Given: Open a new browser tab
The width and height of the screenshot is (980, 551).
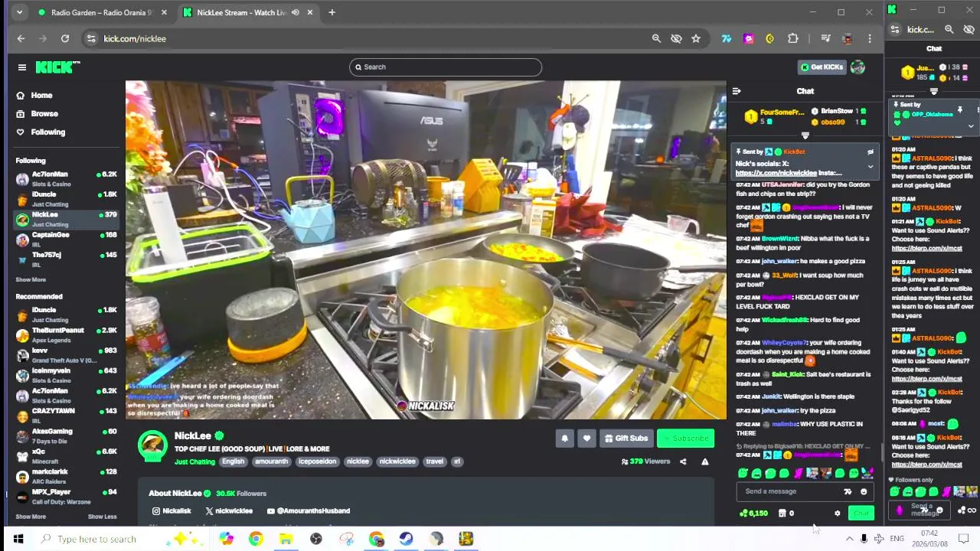Looking at the screenshot, I should click(x=332, y=12).
